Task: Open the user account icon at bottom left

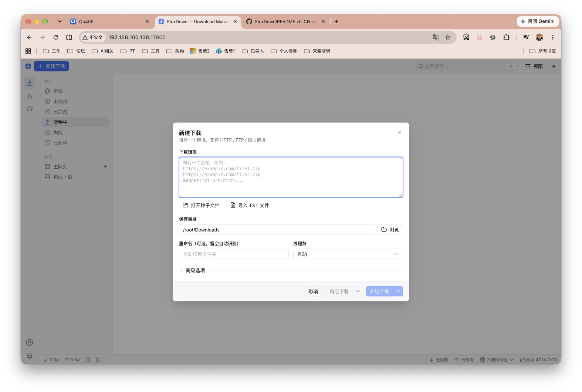Action: [x=30, y=342]
